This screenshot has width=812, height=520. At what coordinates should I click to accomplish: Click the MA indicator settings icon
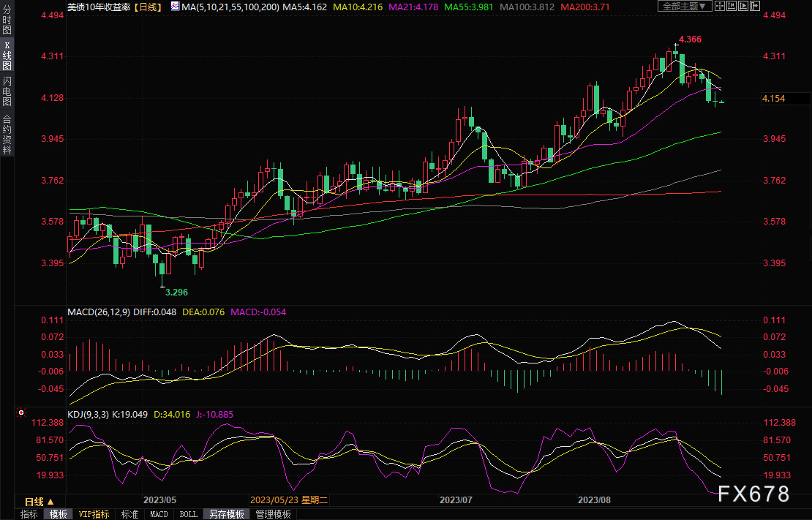click(174, 7)
